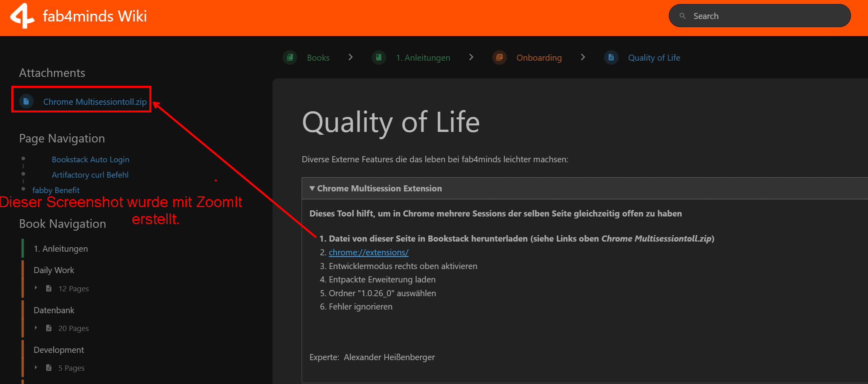The image size is (868, 384).
Task: Expand the Daily Work 12 Pages list
Action: coord(36,288)
